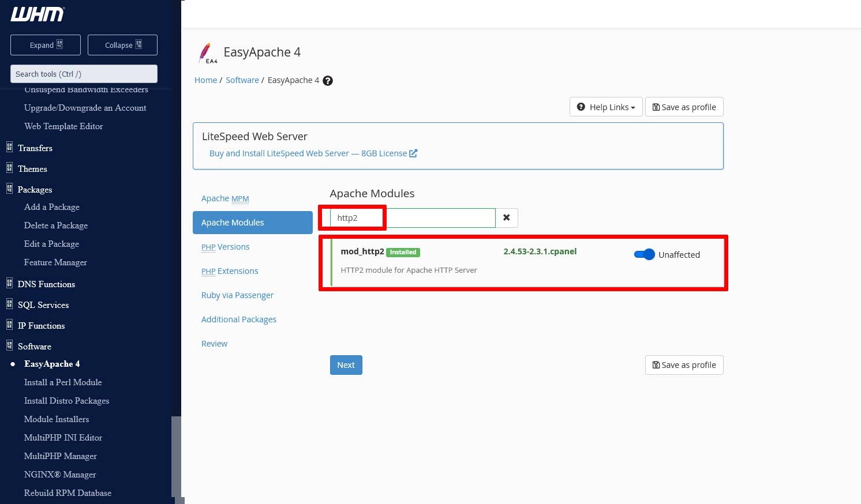Focus the Search tools field
The image size is (861, 504).
(84, 74)
